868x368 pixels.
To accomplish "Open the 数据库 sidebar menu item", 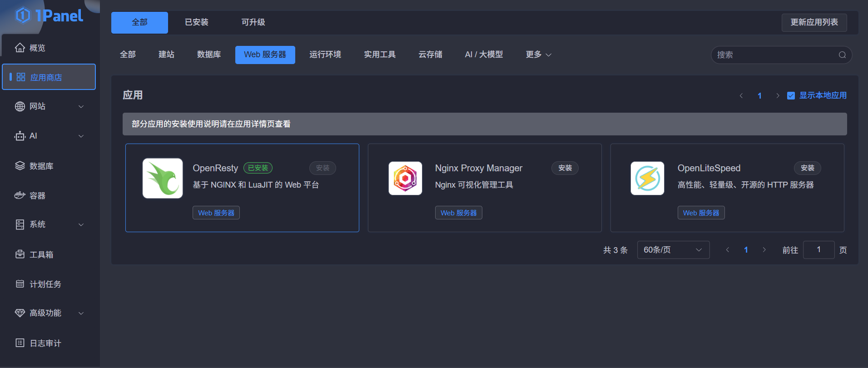I will tap(49, 166).
